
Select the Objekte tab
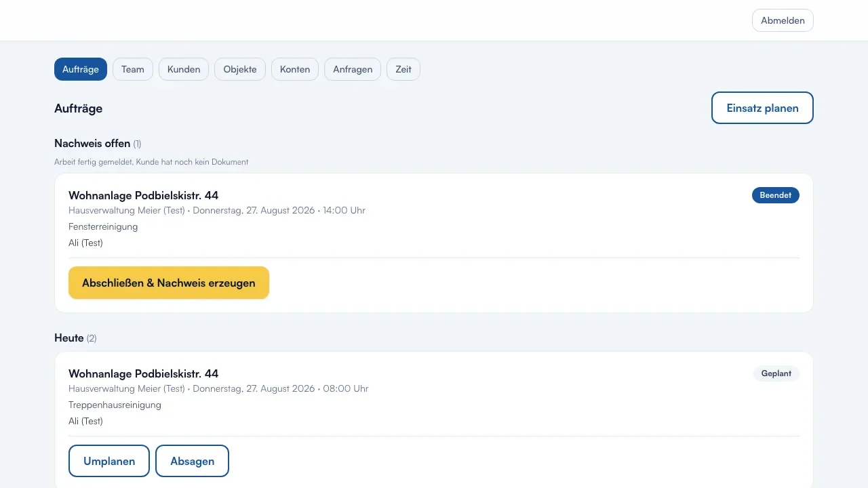[x=240, y=69]
